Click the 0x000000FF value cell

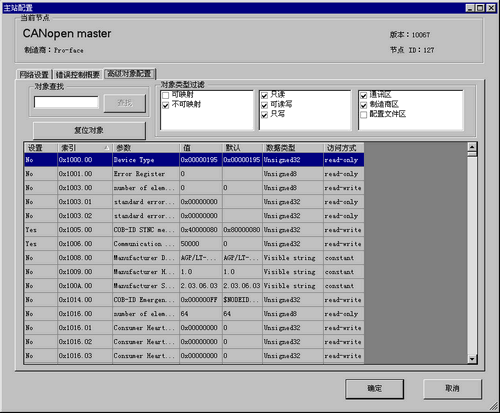pos(201,300)
